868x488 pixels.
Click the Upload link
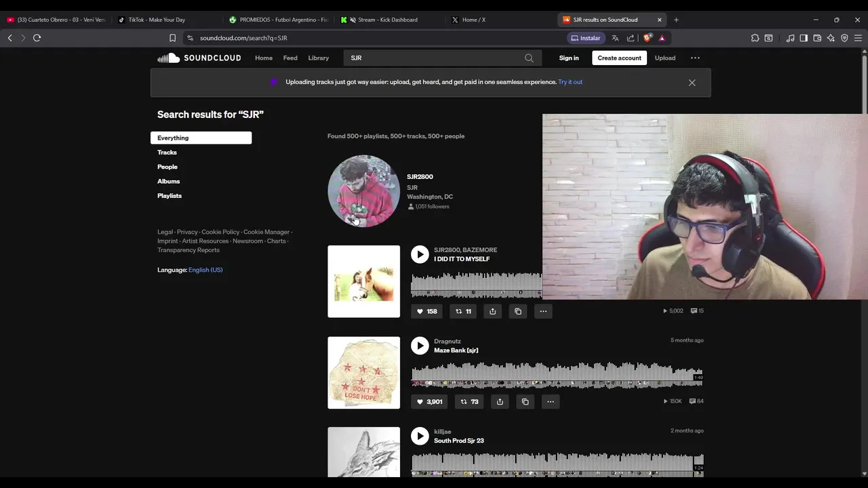pyautogui.click(x=665, y=58)
